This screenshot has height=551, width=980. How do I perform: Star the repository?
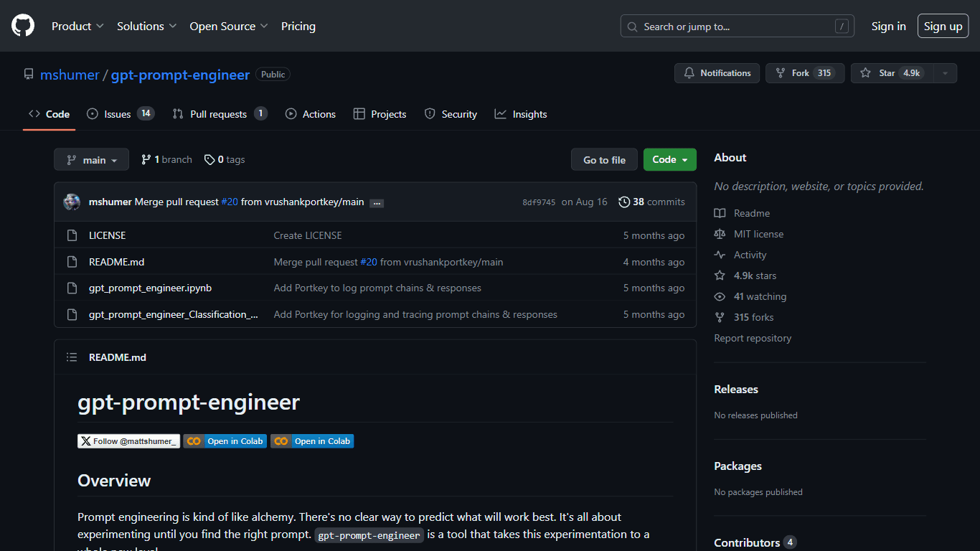click(x=892, y=73)
